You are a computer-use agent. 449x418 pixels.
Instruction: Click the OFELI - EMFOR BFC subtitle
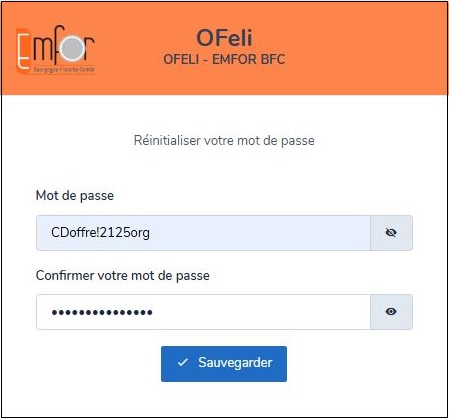click(x=224, y=60)
